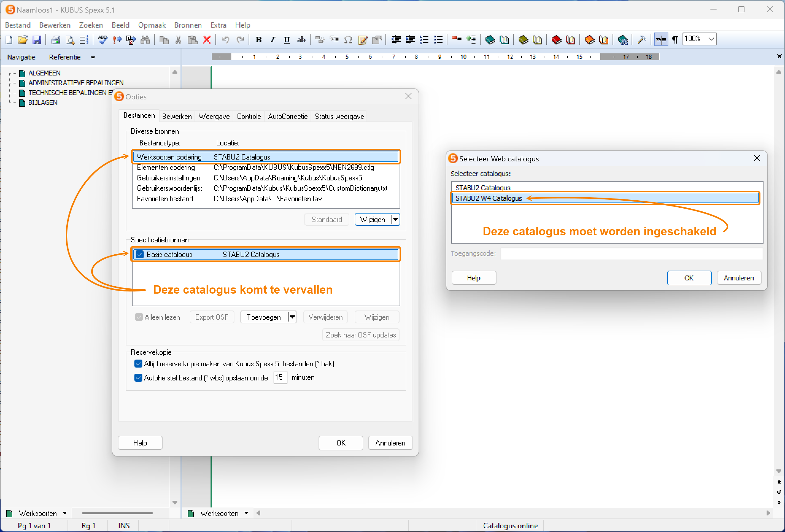Click the Undo arrow icon
Viewport: 785px width, 532px height.
pyautogui.click(x=226, y=40)
